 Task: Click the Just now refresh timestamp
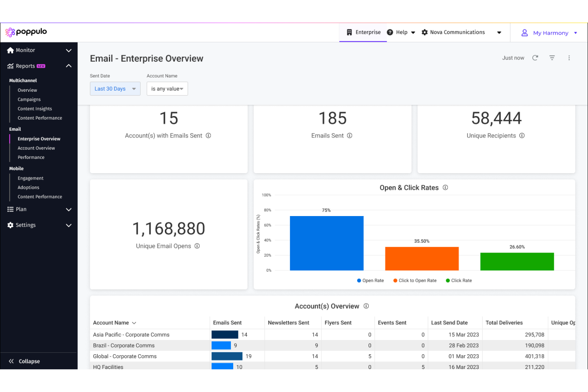pos(513,58)
